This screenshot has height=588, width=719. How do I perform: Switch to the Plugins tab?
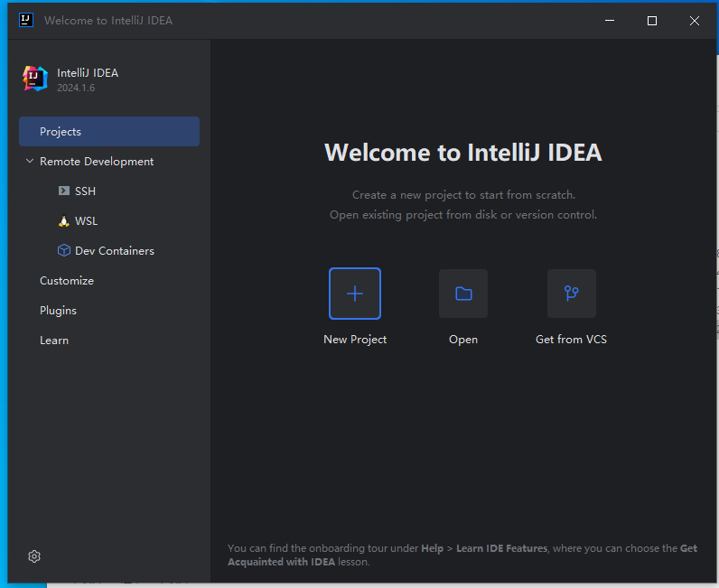point(58,311)
